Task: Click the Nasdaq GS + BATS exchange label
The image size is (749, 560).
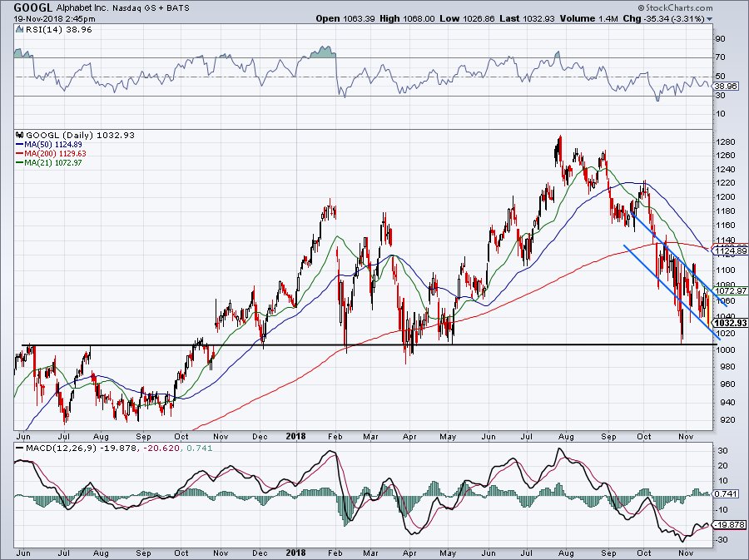Action: click(151, 8)
